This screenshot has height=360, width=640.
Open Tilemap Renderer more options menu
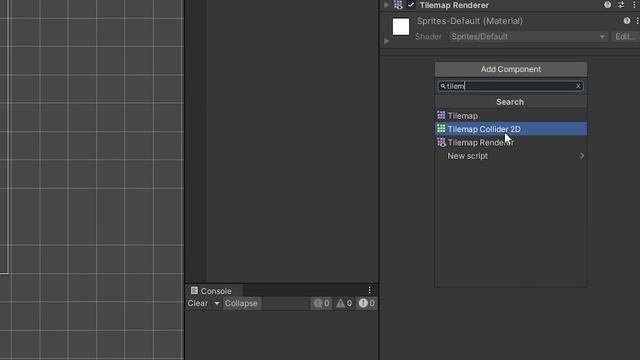point(634,5)
